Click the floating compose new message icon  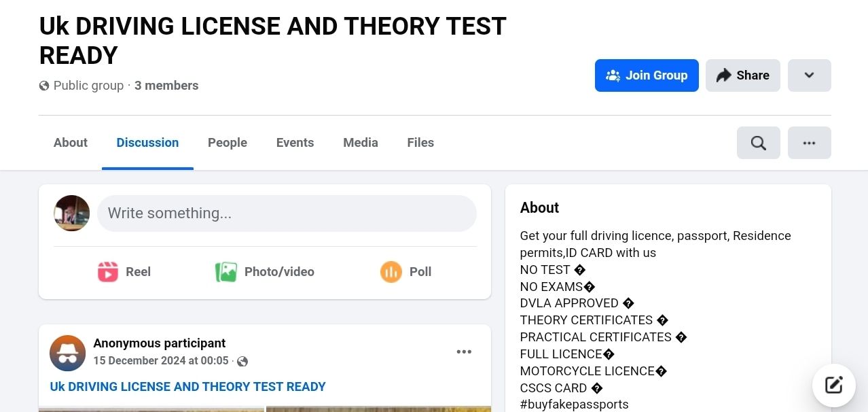click(x=833, y=385)
